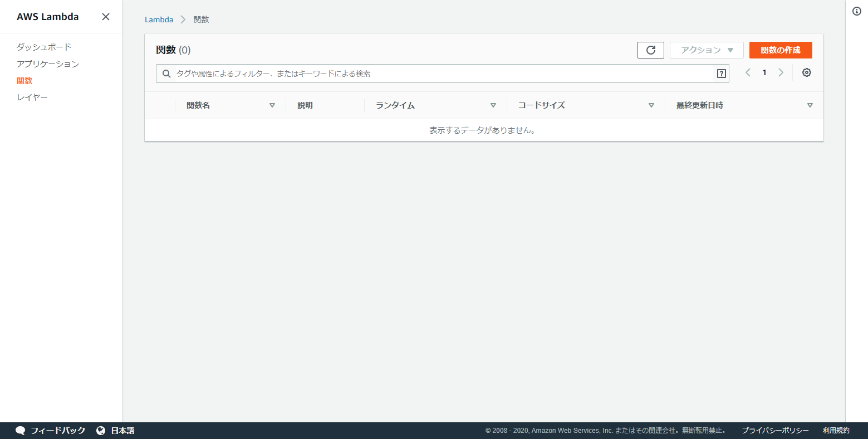The image size is (868, 439).
Task: Click the 関数 (0) table heading
Action: 173,50
